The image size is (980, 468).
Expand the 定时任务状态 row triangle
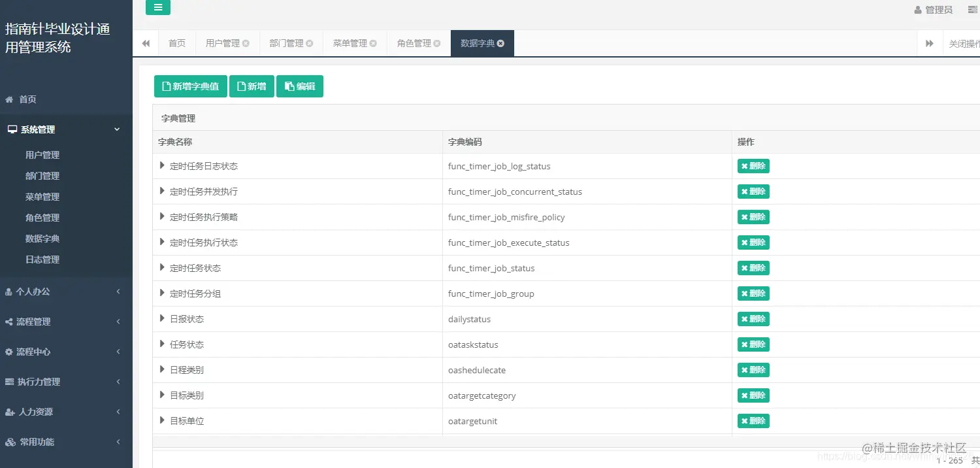[x=162, y=267]
